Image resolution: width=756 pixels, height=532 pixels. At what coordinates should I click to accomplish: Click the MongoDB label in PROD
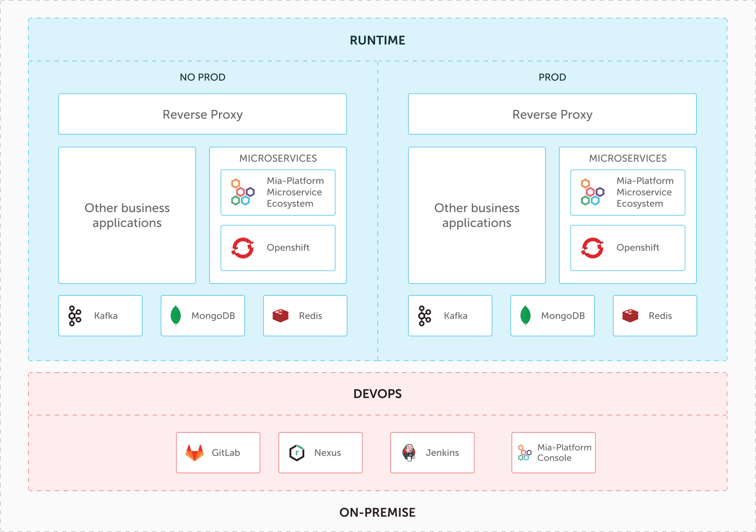(563, 316)
